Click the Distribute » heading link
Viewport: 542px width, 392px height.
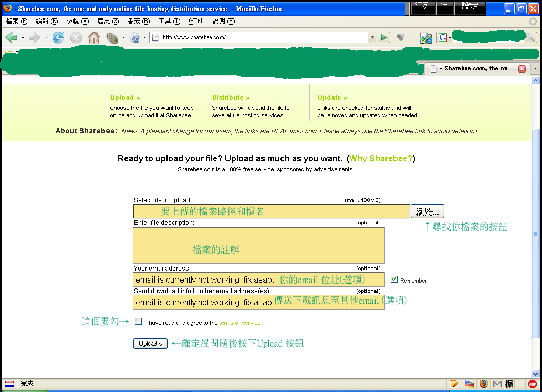point(231,98)
